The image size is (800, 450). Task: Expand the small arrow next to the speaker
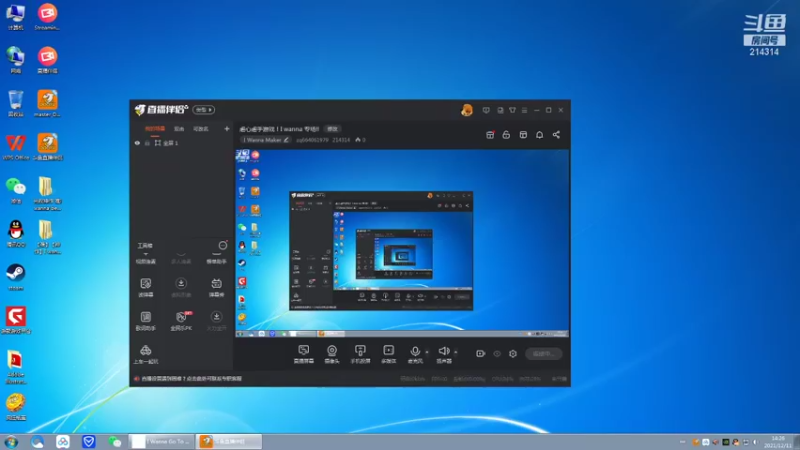[x=456, y=352]
